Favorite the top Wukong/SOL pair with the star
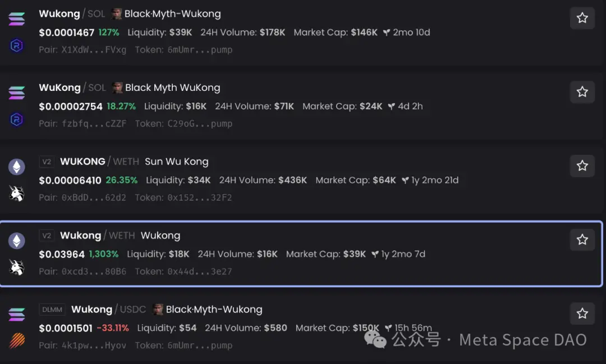The image size is (606, 364). (x=582, y=18)
